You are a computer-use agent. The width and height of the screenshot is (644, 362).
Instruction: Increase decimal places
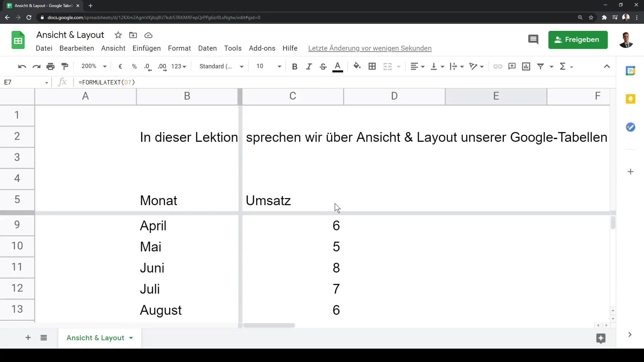tap(162, 66)
